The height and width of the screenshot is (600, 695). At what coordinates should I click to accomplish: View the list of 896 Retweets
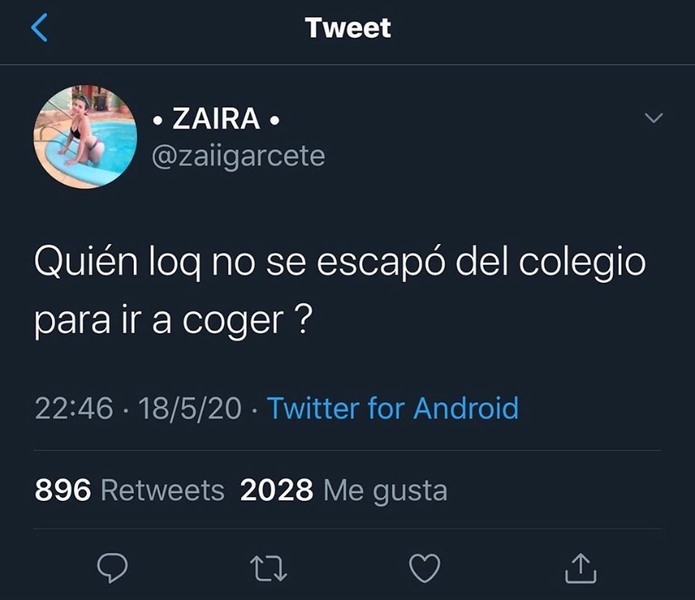[x=129, y=490]
